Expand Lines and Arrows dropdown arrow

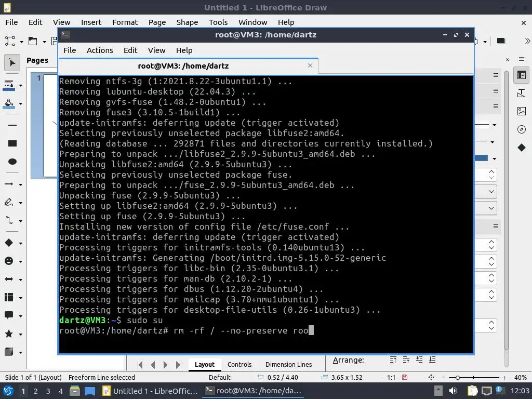tap(21, 185)
